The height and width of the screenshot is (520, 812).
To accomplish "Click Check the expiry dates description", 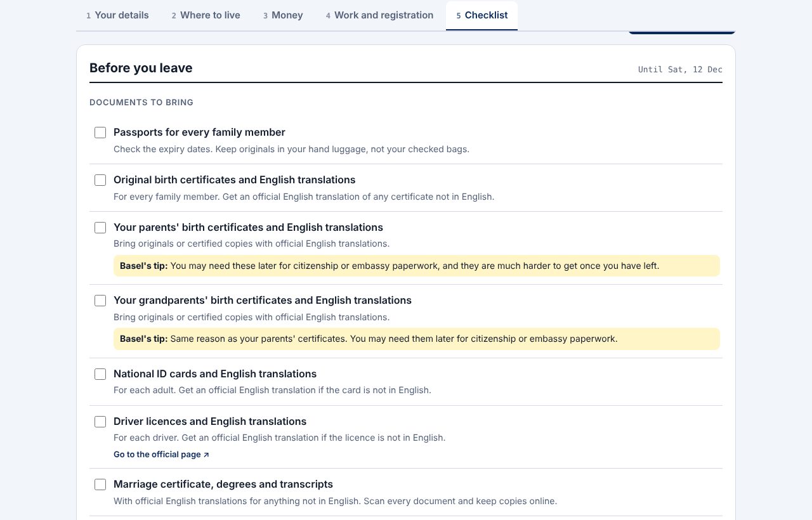I will coord(291,149).
